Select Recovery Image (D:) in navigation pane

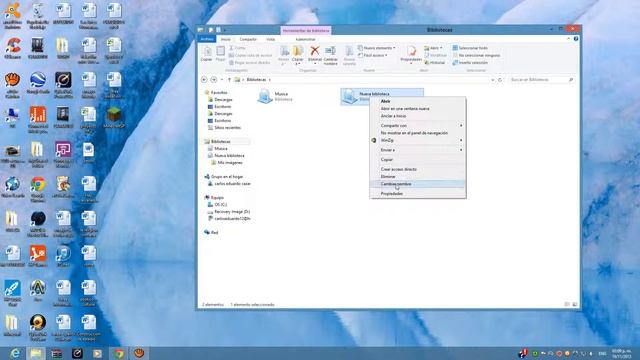coord(229,212)
